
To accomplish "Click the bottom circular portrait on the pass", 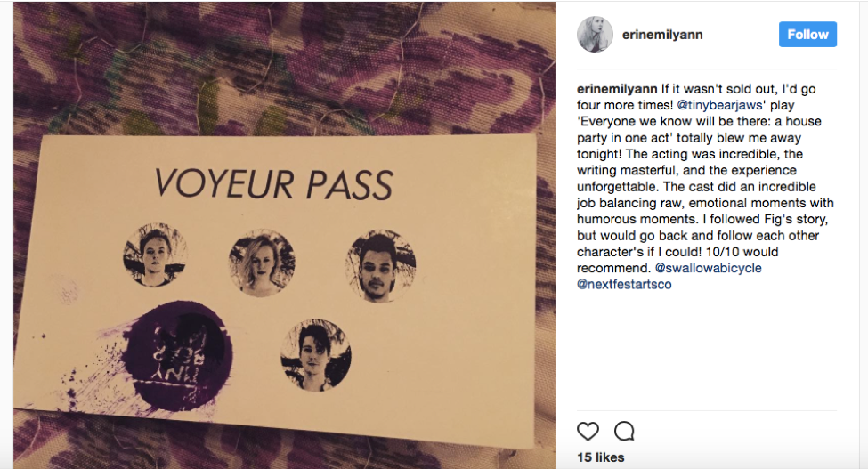I will (315, 355).
